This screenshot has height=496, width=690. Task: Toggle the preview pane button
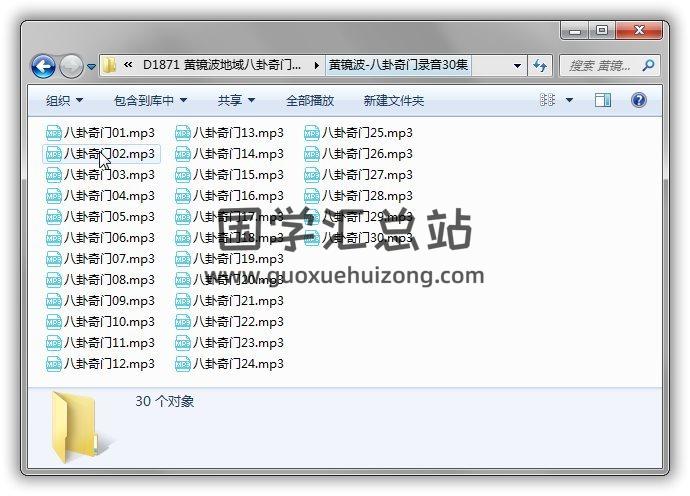pos(602,100)
